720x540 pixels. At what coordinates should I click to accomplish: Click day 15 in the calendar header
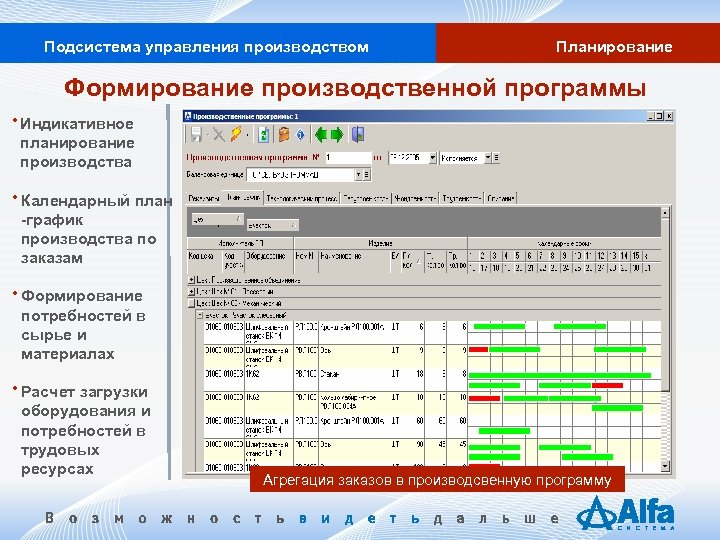click(x=636, y=256)
